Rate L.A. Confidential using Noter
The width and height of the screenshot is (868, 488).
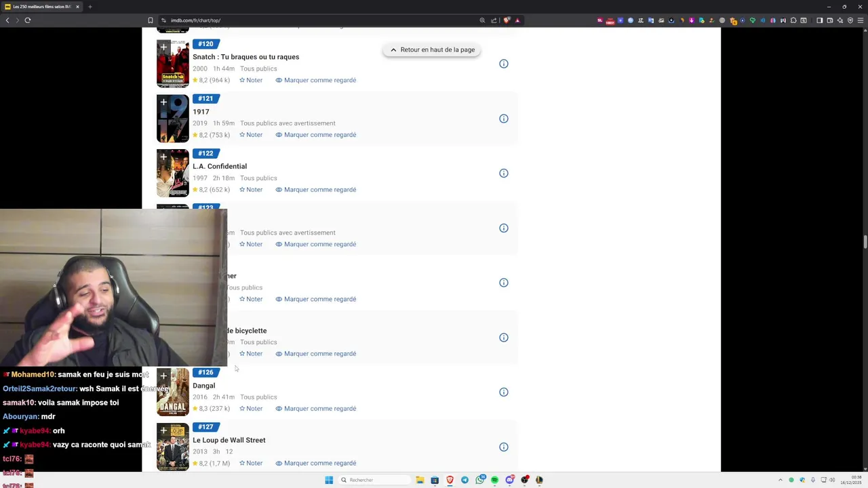coord(251,190)
